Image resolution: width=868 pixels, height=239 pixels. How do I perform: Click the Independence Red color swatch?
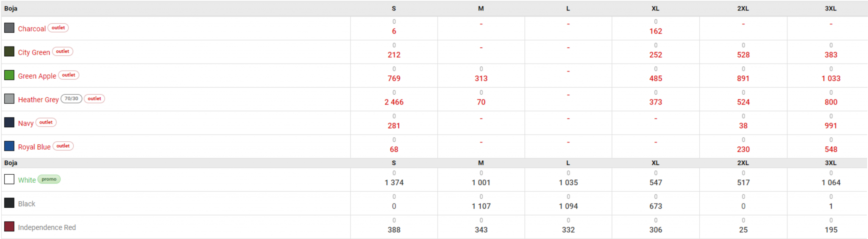point(9,227)
